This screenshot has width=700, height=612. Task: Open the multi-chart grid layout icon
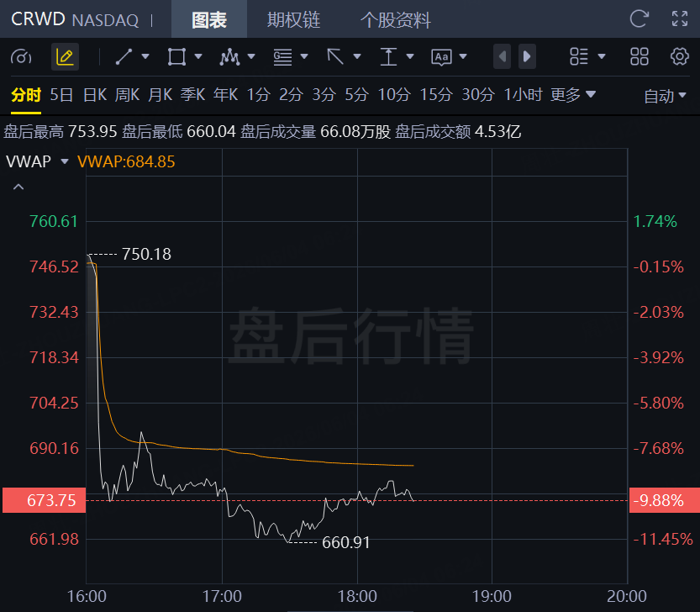pyautogui.click(x=639, y=56)
